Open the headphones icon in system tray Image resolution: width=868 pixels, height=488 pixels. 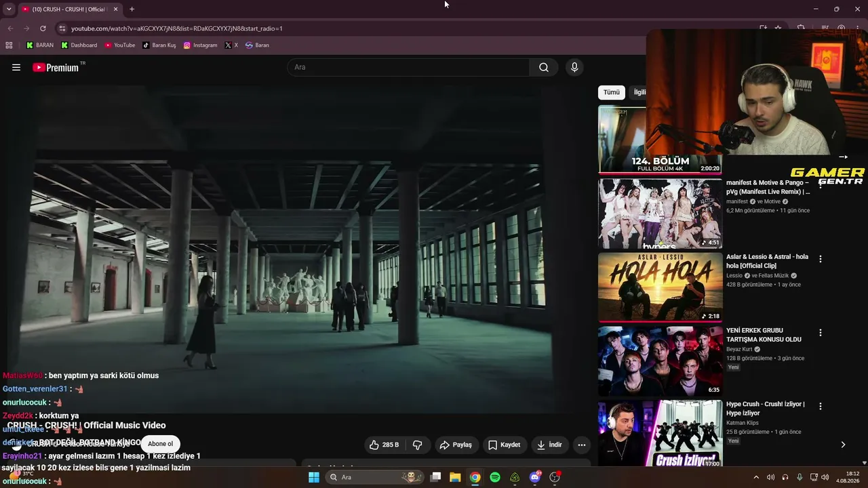click(x=785, y=477)
